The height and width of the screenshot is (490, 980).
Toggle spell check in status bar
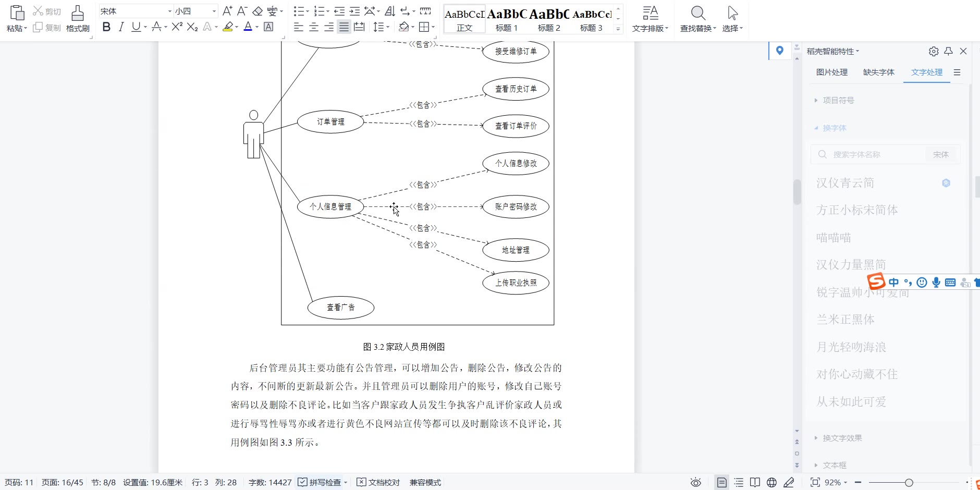320,483
